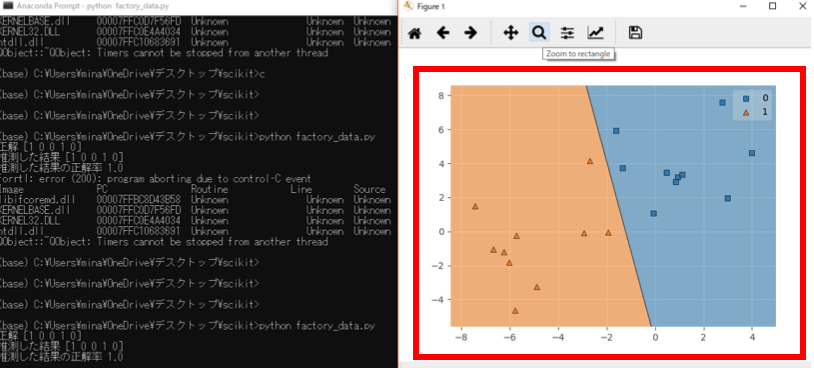Click the matplotlib Figure 1 window icon

[x=408, y=6]
